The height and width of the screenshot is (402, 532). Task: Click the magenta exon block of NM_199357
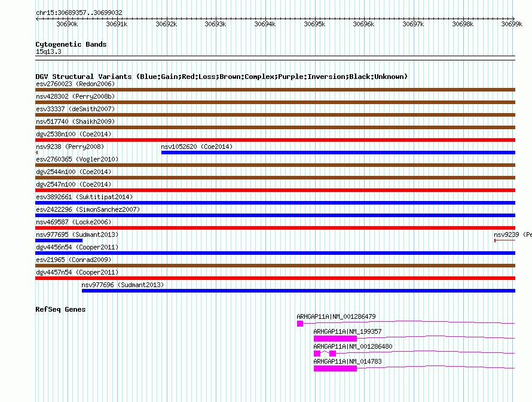pyautogui.click(x=335, y=339)
